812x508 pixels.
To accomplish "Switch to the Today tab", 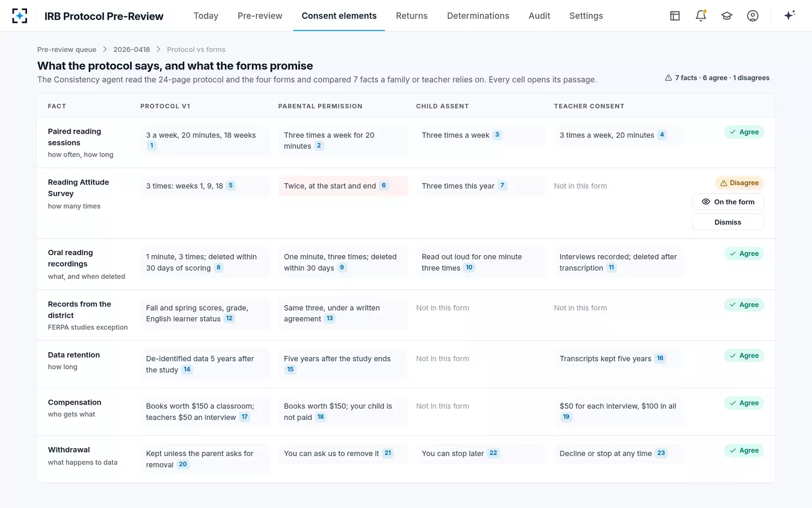I will 206,16.
